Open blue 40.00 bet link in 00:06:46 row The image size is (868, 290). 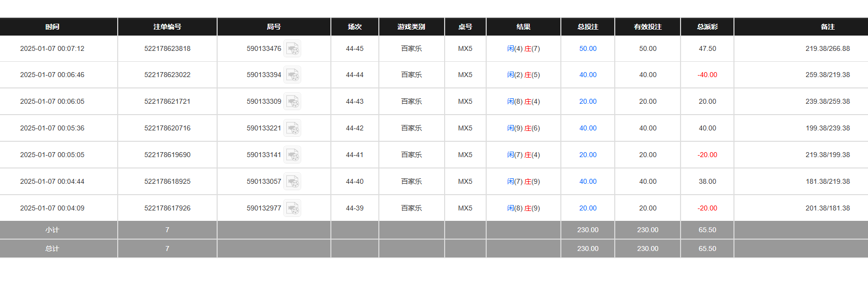[588, 75]
